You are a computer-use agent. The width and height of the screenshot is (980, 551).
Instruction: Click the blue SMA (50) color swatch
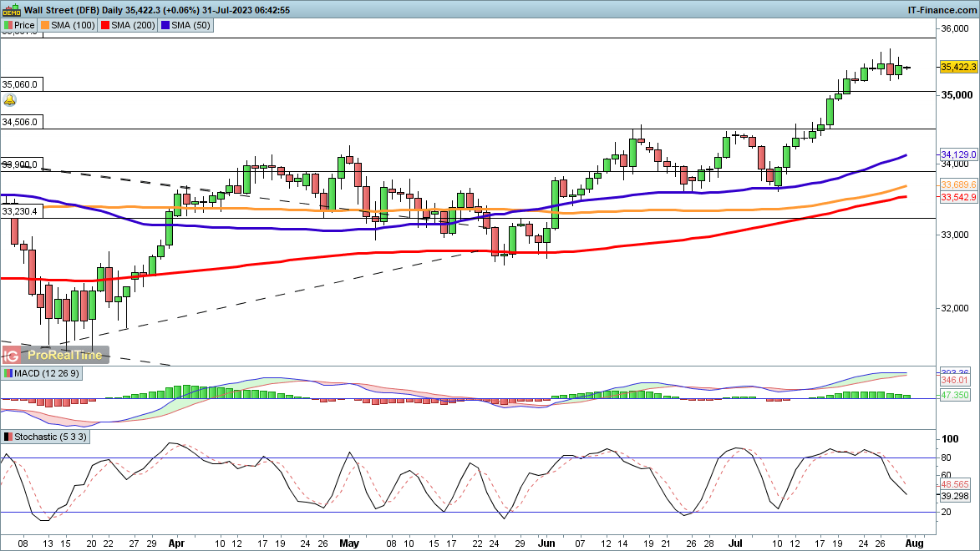(x=165, y=26)
